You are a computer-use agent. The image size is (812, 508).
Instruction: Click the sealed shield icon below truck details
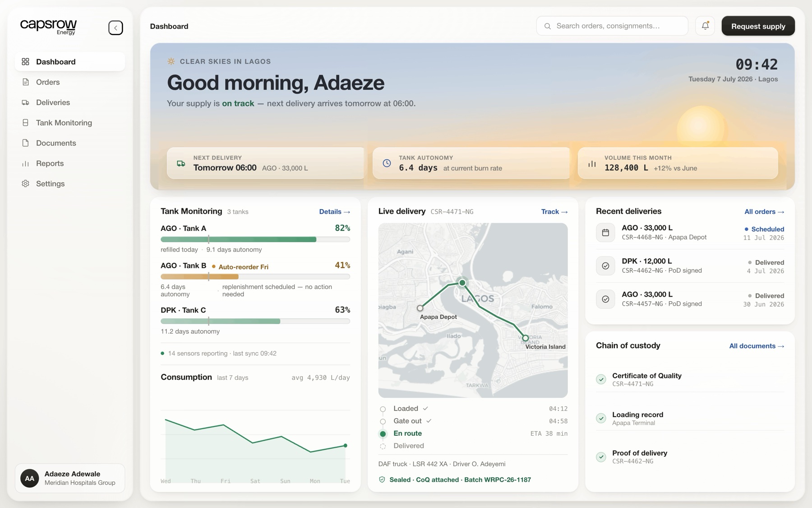click(382, 480)
